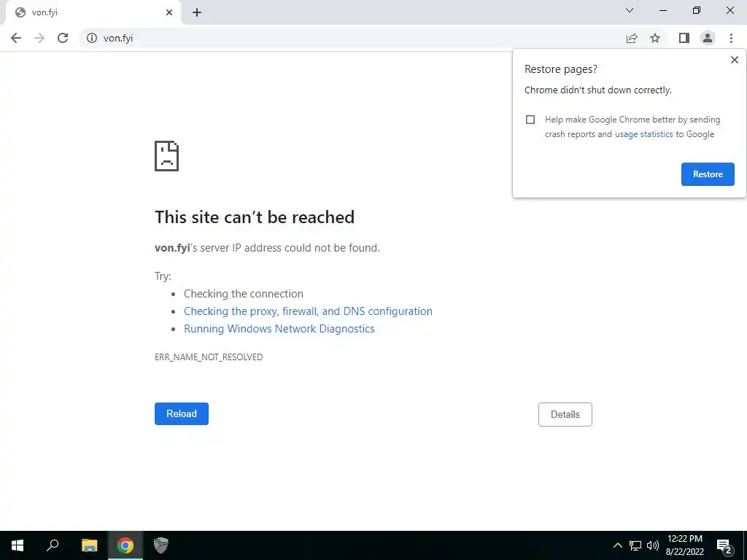Bookmark this tab with the star icon
Viewport: 747px width, 560px height.
coord(655,38)
